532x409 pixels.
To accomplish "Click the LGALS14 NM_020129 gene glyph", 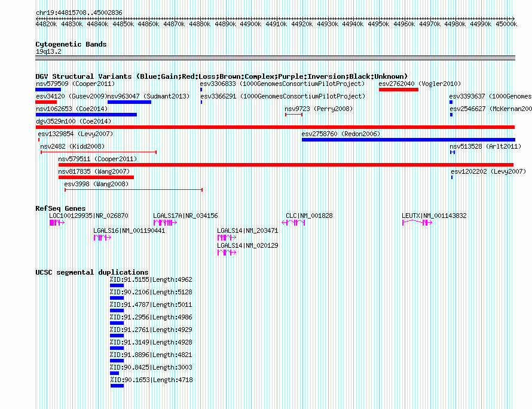I will 227,253.
